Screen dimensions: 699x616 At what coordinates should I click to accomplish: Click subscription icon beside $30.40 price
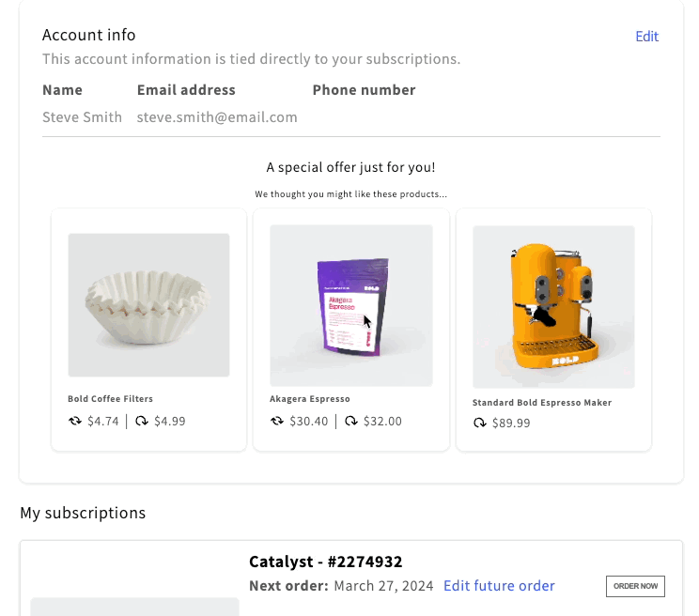click(277, 421)
